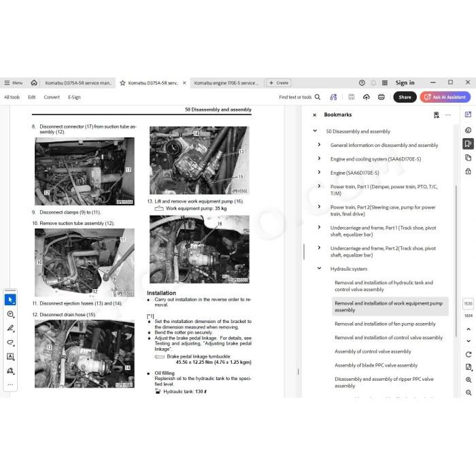This screenshot has height=476, width=476.
Task: Open Removal and installation of work equipment pump bookmark
Action: (390, 307)
